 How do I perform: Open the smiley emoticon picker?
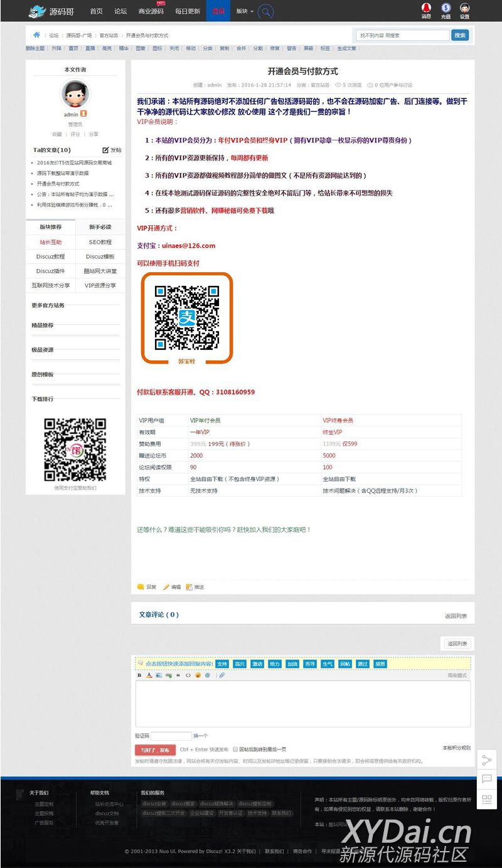tap(198, 675)
